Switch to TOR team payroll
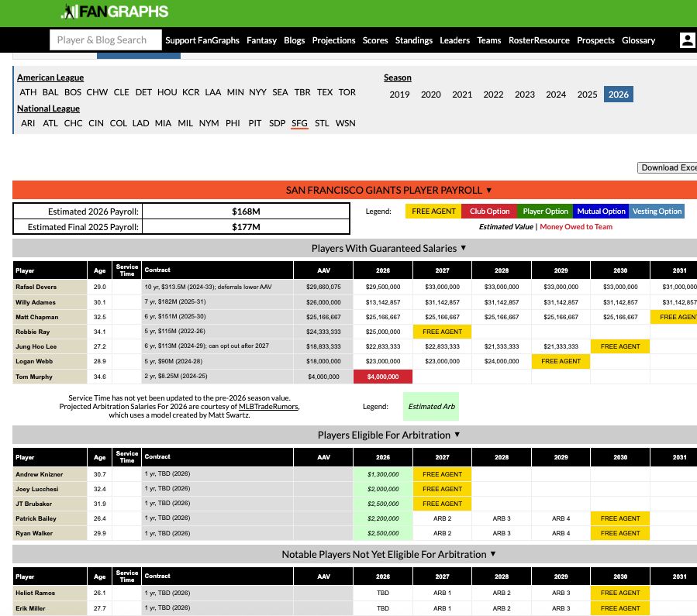697x616 pixels. point(347,92)
